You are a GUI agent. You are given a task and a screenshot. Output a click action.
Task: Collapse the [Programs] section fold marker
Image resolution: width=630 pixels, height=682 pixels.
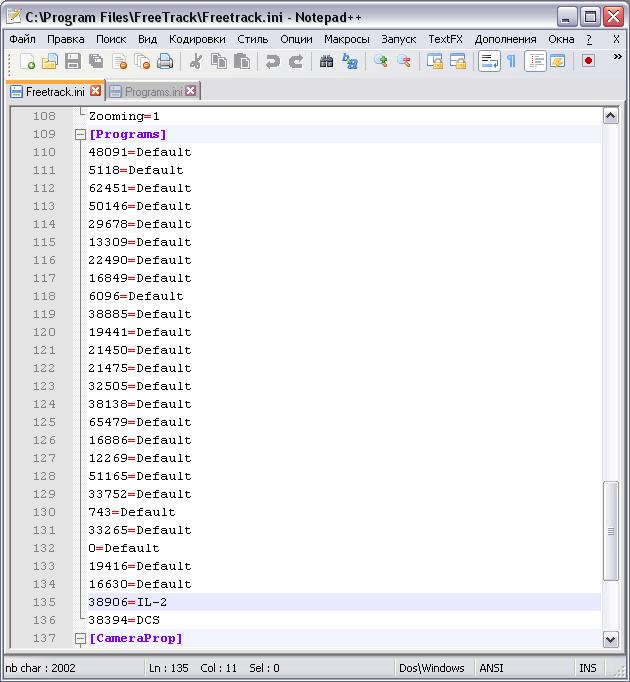click(x=80, y=134)
